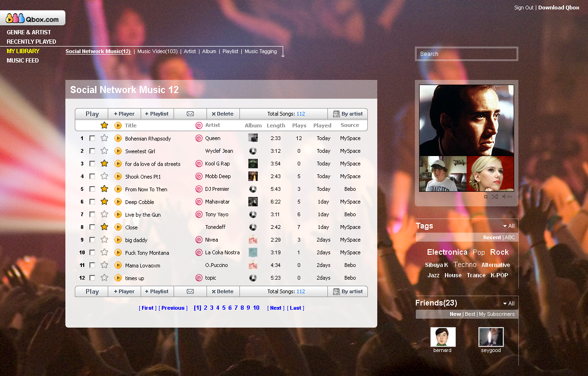The height and width of the screenshot is (376, 588).
Task: Switch to the Playlist tab
Action: click(x=230, y=51)
